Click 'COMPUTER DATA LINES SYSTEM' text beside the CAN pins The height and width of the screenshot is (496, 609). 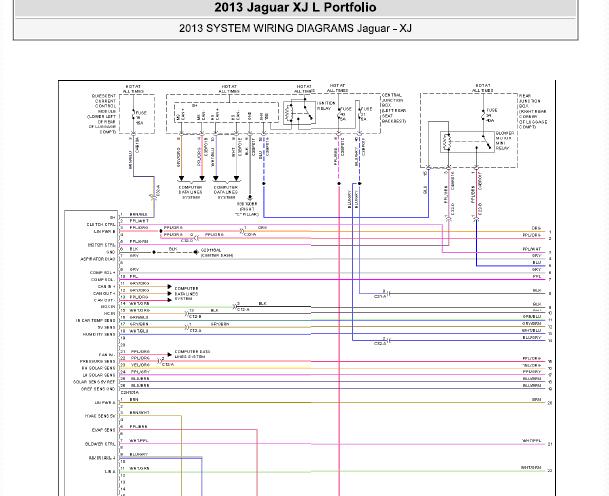[186, 294]
